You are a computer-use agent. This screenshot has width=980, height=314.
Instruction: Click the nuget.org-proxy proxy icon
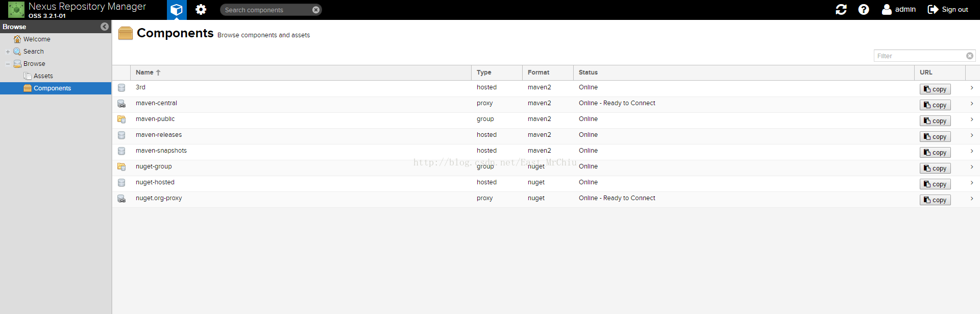point(121,199)
